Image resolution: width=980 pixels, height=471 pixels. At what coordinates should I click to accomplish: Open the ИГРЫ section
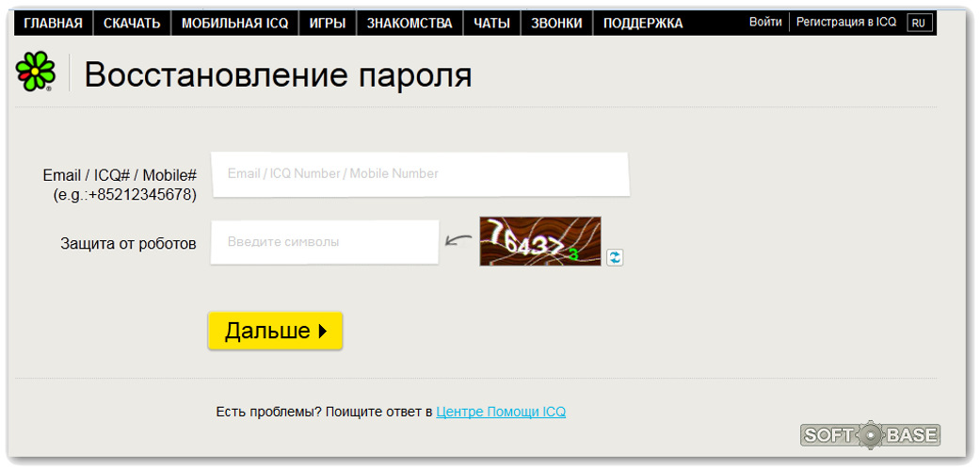tap(328, 24)
